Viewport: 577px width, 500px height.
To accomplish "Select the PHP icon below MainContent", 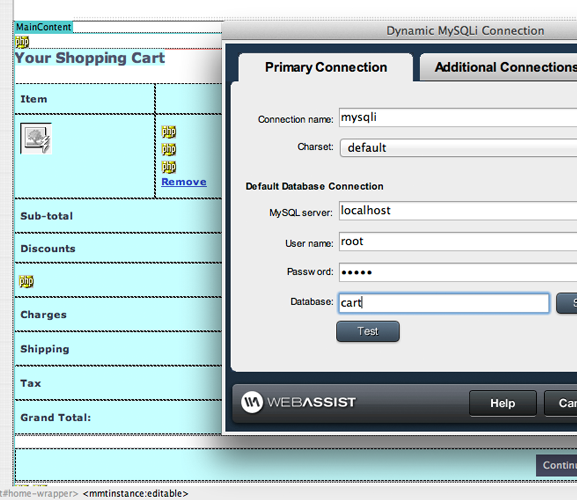I will click(x=22, y=42).
